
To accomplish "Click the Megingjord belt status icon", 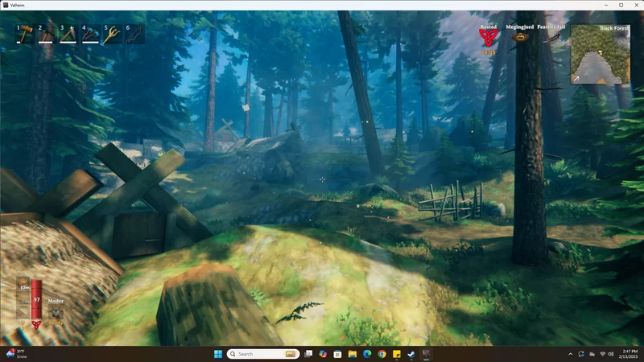I will 519,38.
